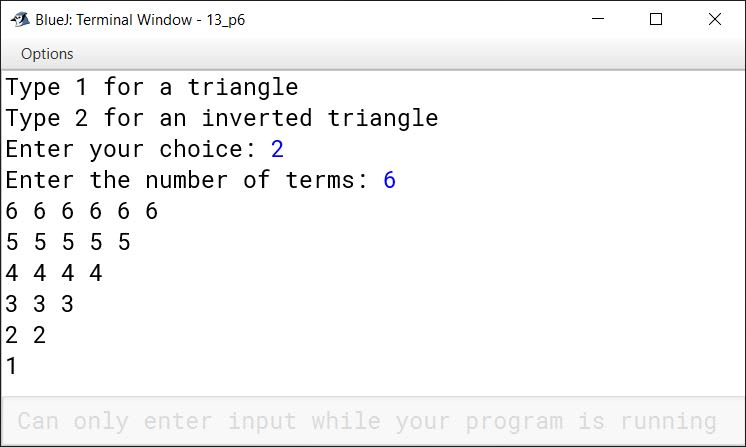Viewport: 746px width, 447px height.
Task: Click the output row of threes
Action: (40, 304)
